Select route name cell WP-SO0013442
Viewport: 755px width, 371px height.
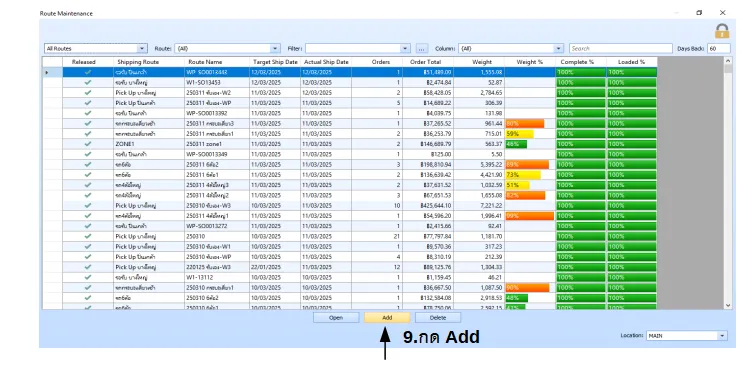[217, 72]
